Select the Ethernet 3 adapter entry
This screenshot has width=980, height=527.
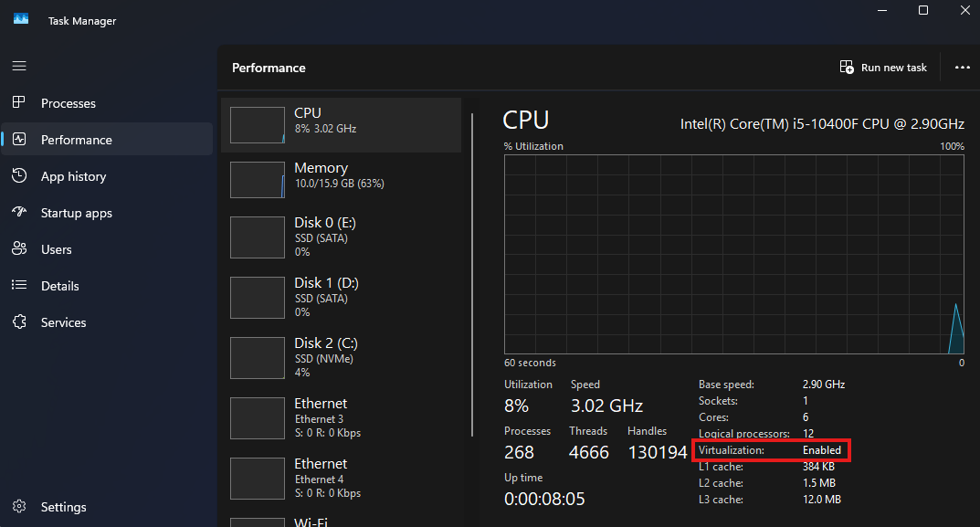(341, 417)
